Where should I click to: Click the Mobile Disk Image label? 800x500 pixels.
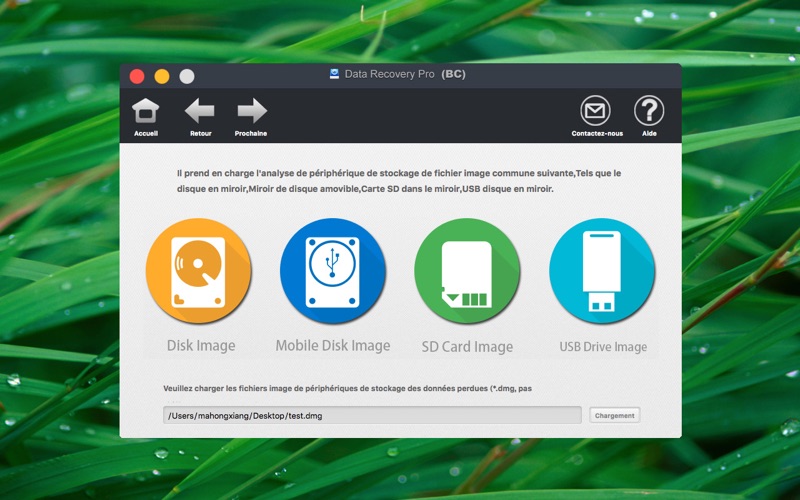[x=333, y=345]
